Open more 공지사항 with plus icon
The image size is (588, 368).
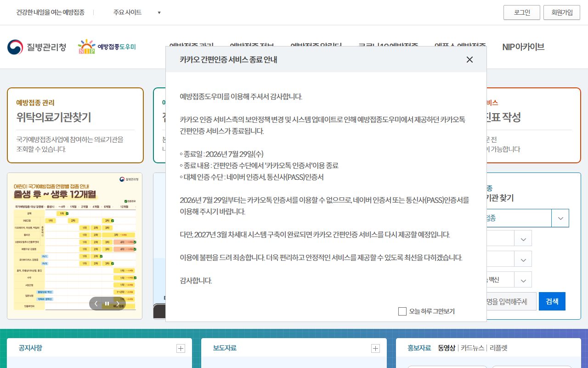(181, 349)
